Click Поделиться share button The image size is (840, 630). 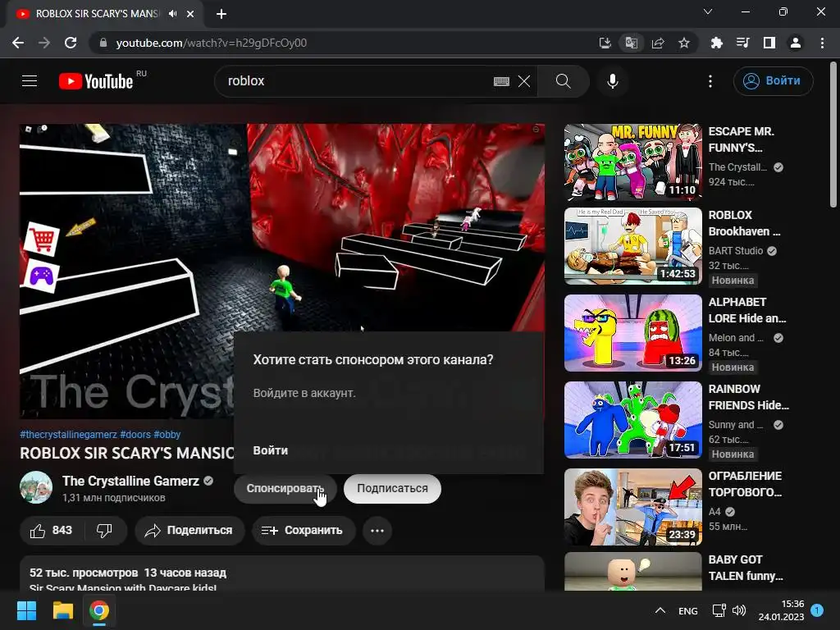tap(189, 531)
